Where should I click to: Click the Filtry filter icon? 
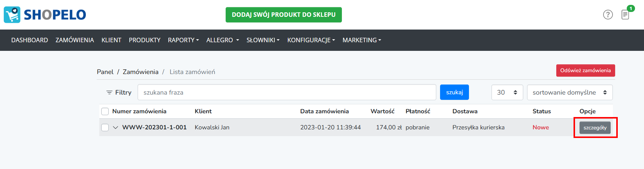[x=109, y=92]
